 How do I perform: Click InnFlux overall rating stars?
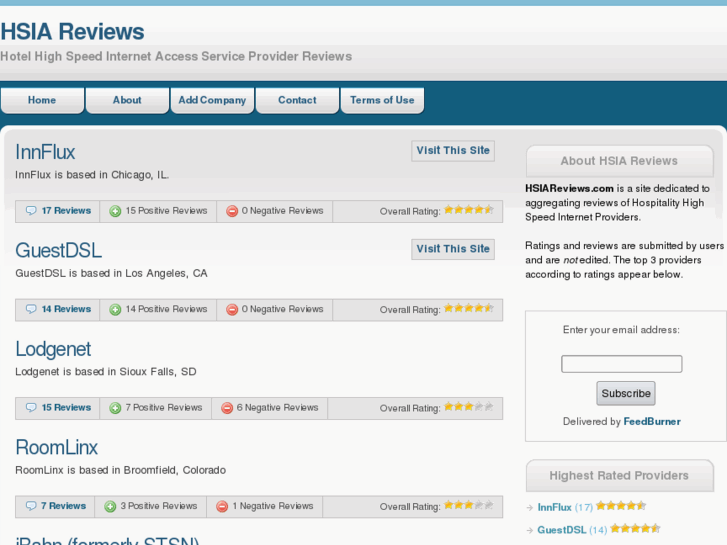tap(469, 210)
